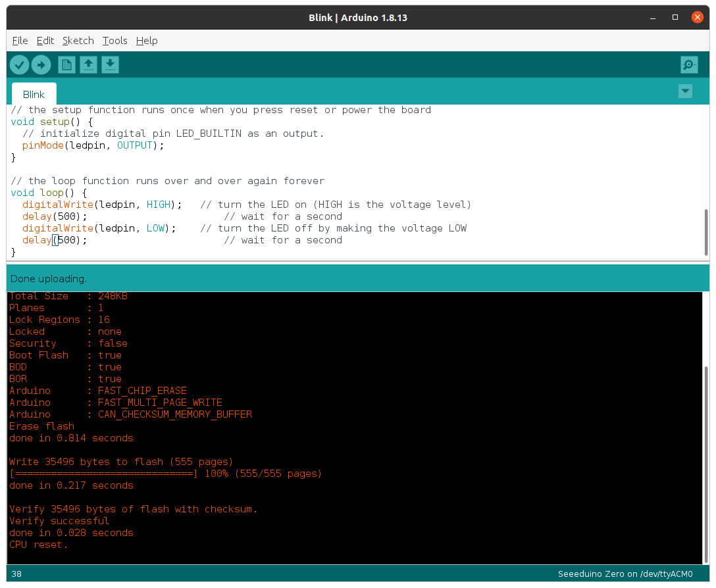Click the 'Seeeduino Zero on /dev/ttyACM0' status text
This screenshot has width=716, height=588.
tap(625, 574)
